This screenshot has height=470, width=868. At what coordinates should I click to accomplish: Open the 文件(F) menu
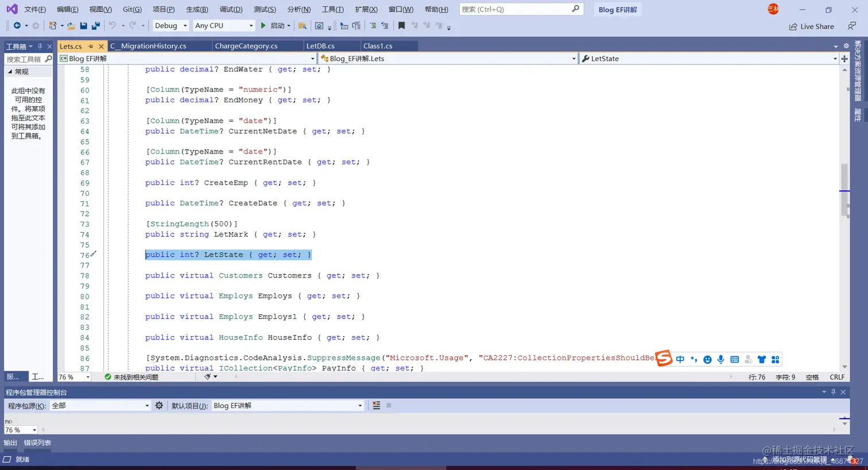pos(35,9)
